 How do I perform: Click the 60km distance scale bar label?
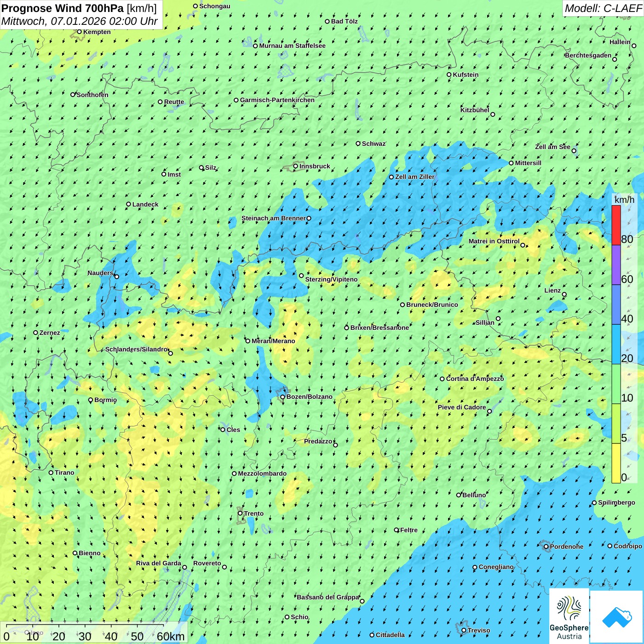coord(171,636)
